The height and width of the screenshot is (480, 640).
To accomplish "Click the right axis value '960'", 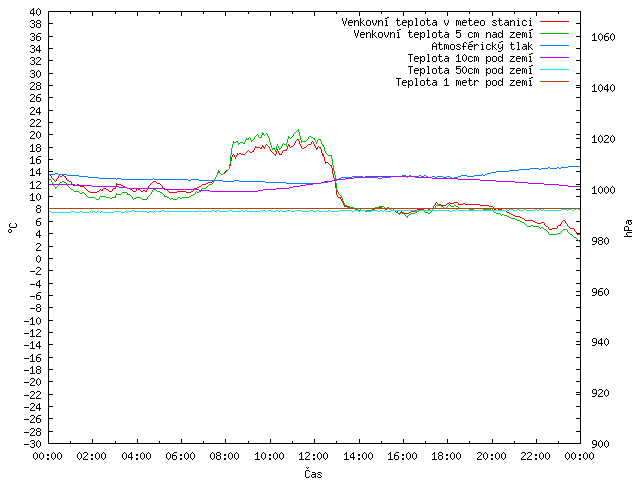I will (x=600, y=292).
